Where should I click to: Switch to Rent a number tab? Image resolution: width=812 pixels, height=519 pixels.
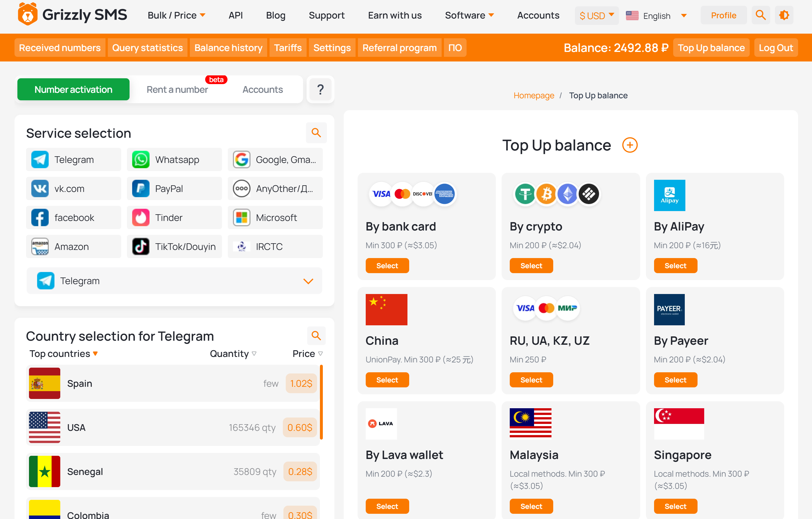177,89
